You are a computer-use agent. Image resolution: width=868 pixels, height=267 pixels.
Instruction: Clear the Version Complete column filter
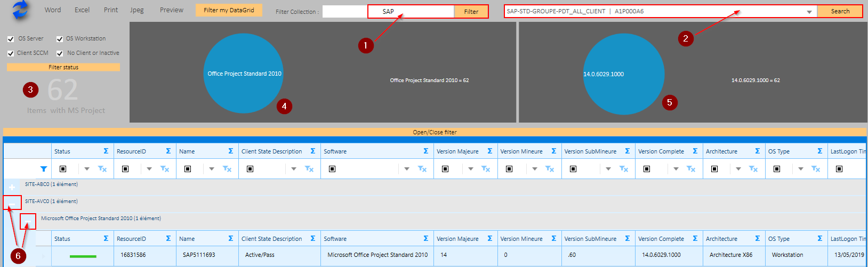click(691, 169)
